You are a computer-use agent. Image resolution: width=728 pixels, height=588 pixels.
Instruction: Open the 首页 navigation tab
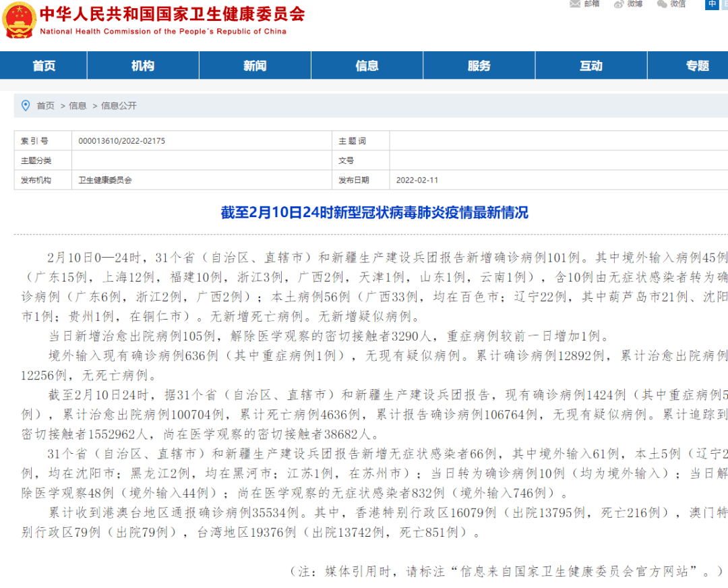coord(44,65)
